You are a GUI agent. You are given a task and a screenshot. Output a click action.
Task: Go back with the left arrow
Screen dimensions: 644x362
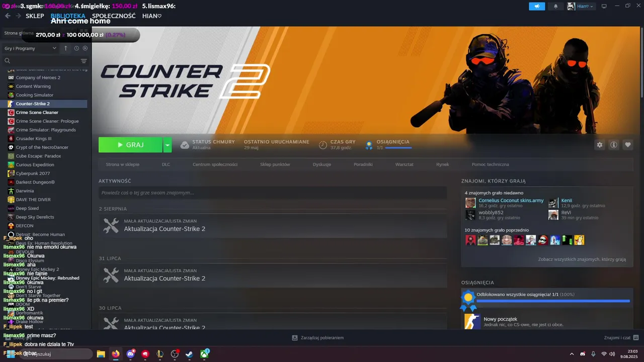8,16
